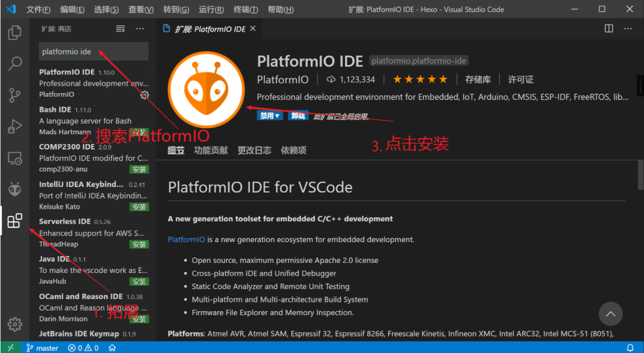Split the editor to the right
Image resolution: width=644 pixels, height=353 pixels.
(609, 28)
